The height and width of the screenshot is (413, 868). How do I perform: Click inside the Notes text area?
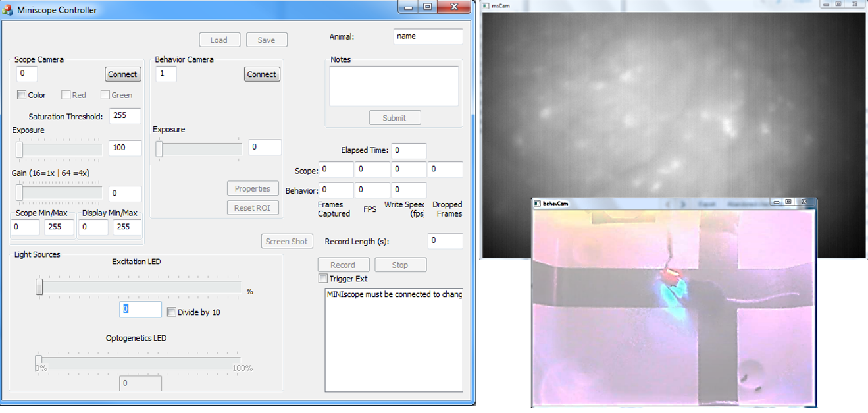[x=394, y=86]
